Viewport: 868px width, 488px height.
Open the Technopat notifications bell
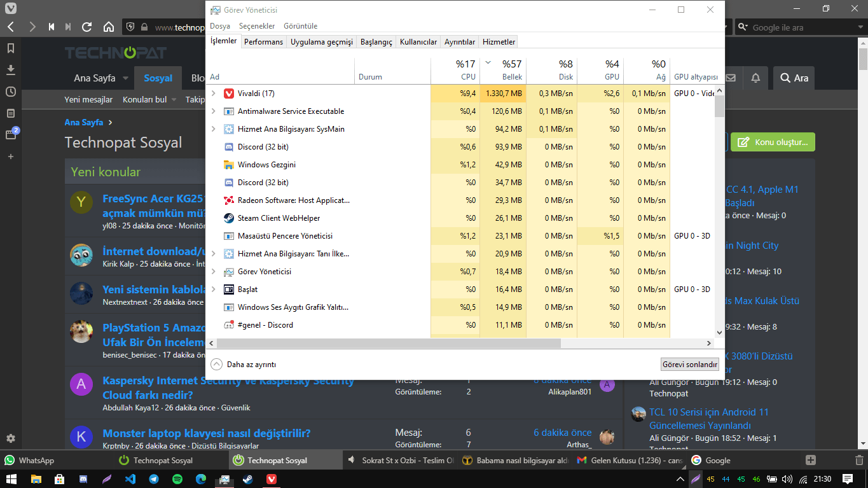755,78
